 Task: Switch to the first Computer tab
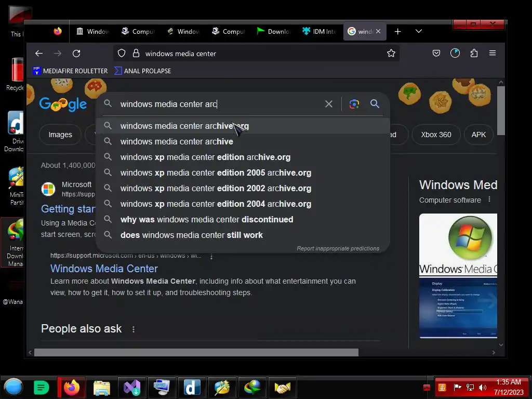click(138, 32)
